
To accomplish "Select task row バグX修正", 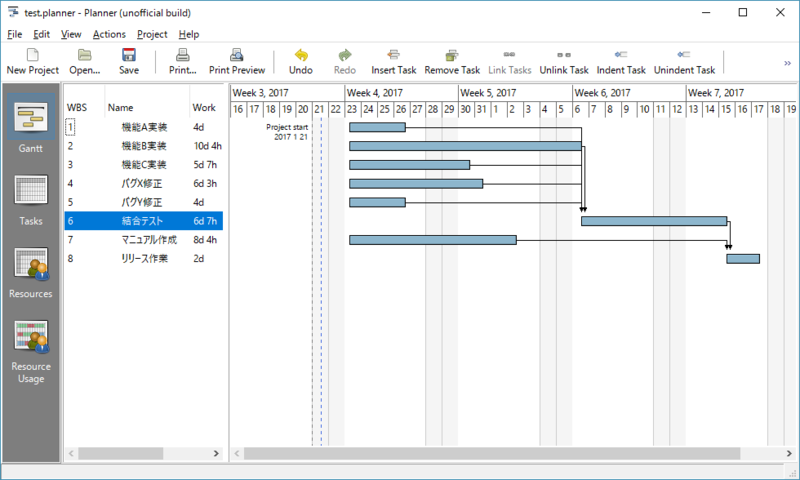I will point(144,184).
